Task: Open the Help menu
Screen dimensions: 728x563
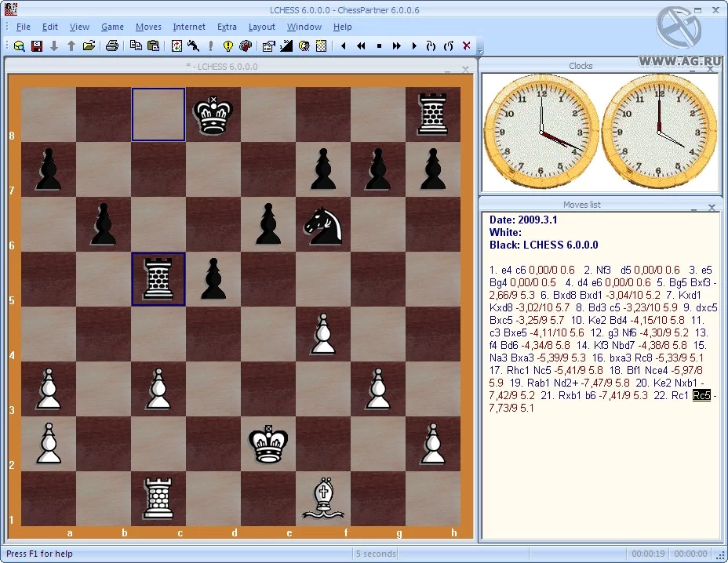Action: tap(342, 27)
